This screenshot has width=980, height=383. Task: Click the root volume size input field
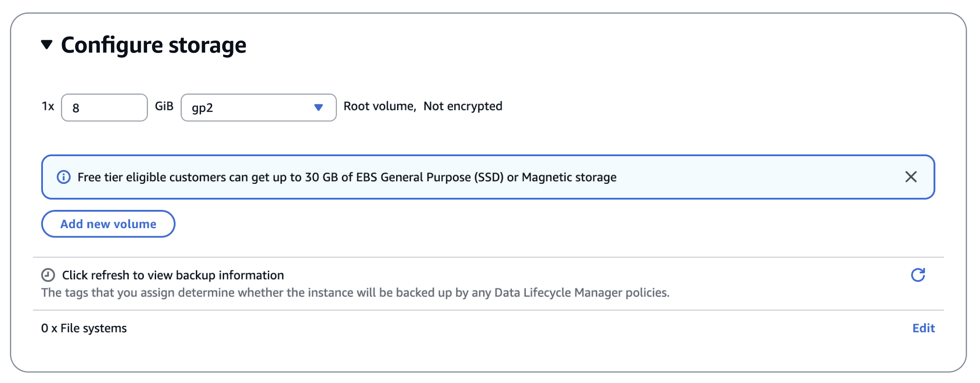click(x=104, y=107)
